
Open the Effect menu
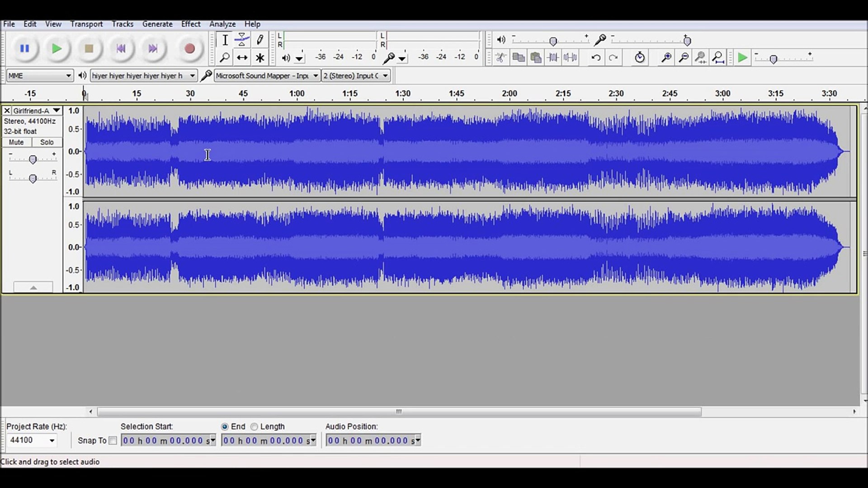[190, 24]
